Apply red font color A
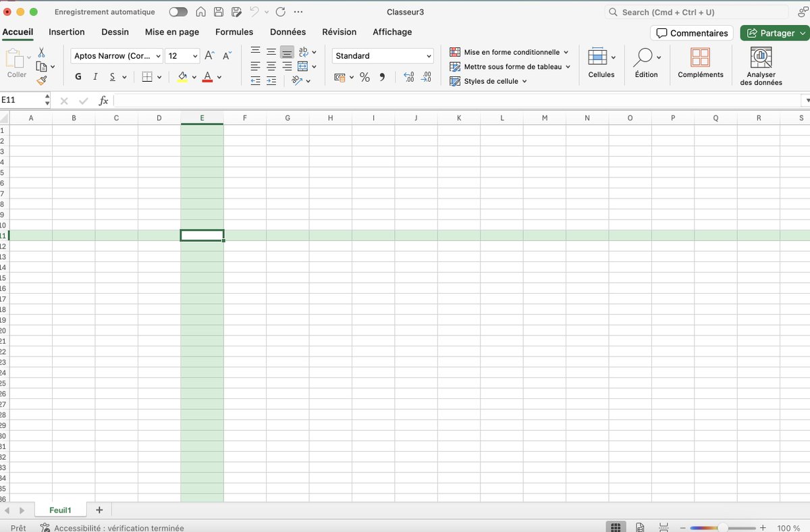Screen dimensions: 810x532 [207, 77]
